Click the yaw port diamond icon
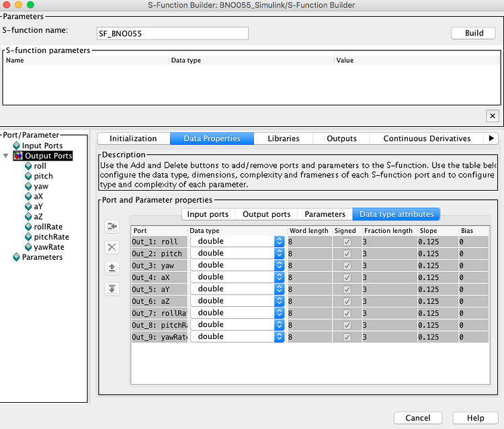The height and width of the screenshot is (429, 504). click(x=28, y=186)
